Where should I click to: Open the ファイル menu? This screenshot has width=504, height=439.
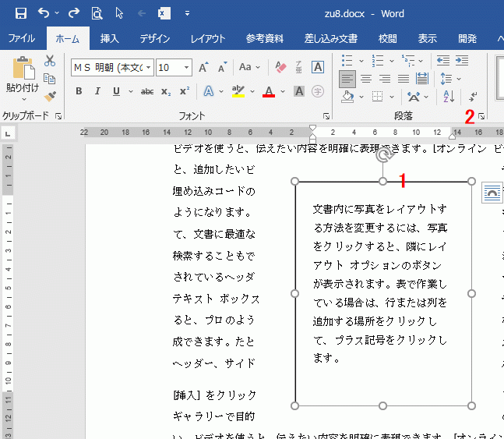(x=22, y=38)
